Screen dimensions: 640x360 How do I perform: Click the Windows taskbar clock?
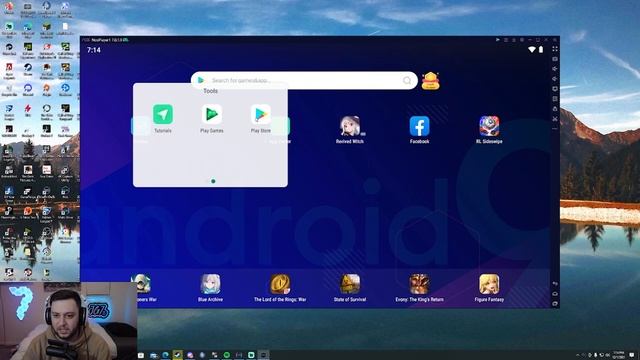pyautogui.click(x=618, y=354)
